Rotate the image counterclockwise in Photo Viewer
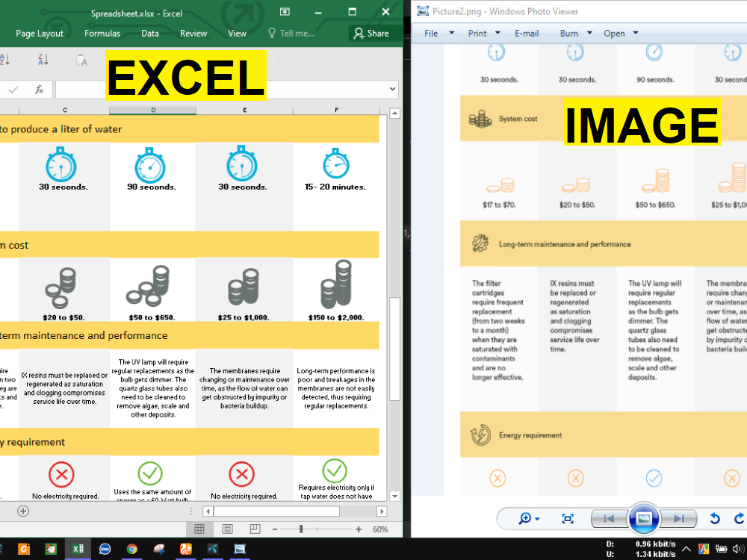This screenshot has height=560, width=747. coord(713,517)
